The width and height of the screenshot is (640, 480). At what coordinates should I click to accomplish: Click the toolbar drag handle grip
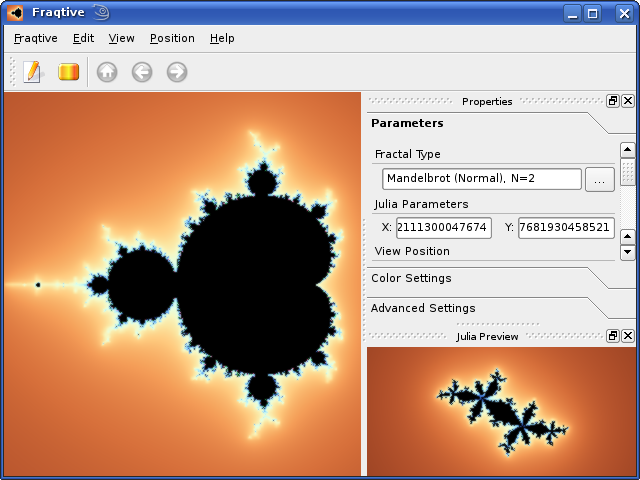pos(12,72)
